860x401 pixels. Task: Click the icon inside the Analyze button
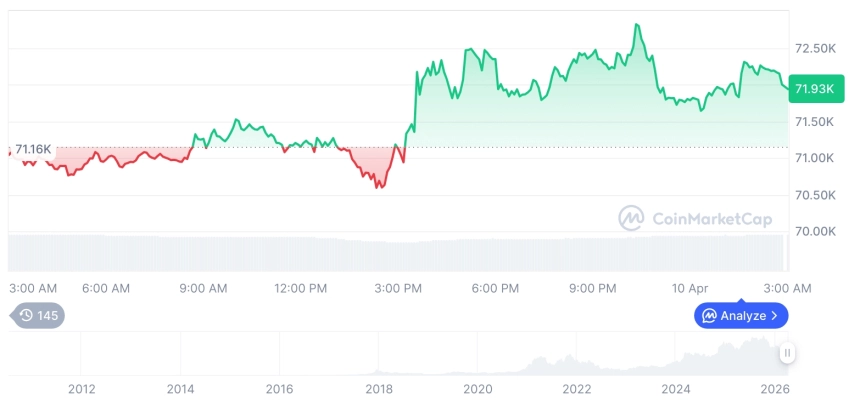pos(709,316)
